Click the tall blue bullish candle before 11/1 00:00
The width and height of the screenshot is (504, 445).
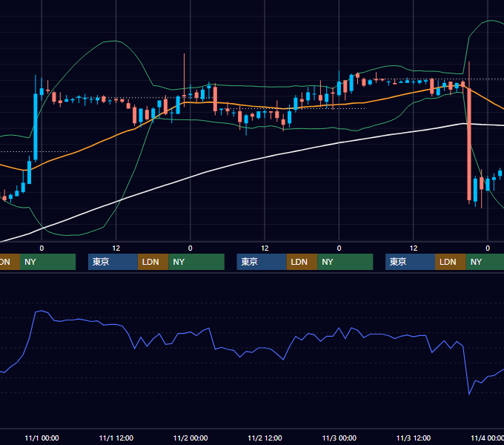coord(36,126)
